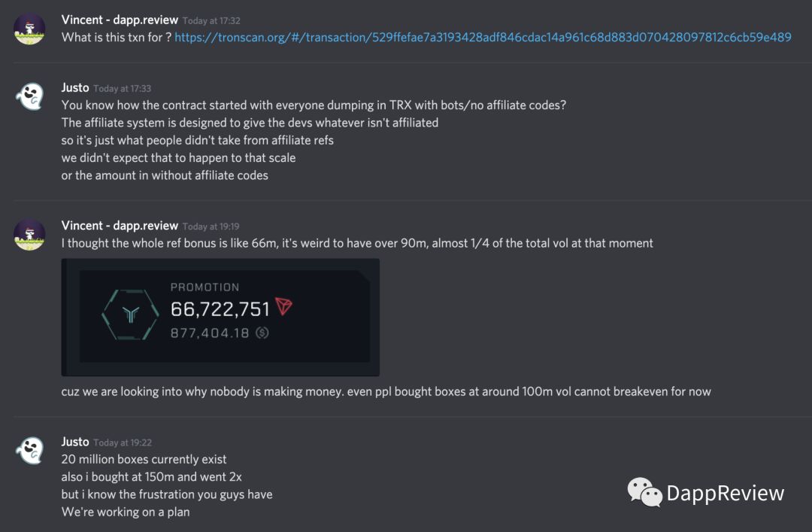Click the DappReview watermark text
812x532 pixels.
click(x=726, y=493)
